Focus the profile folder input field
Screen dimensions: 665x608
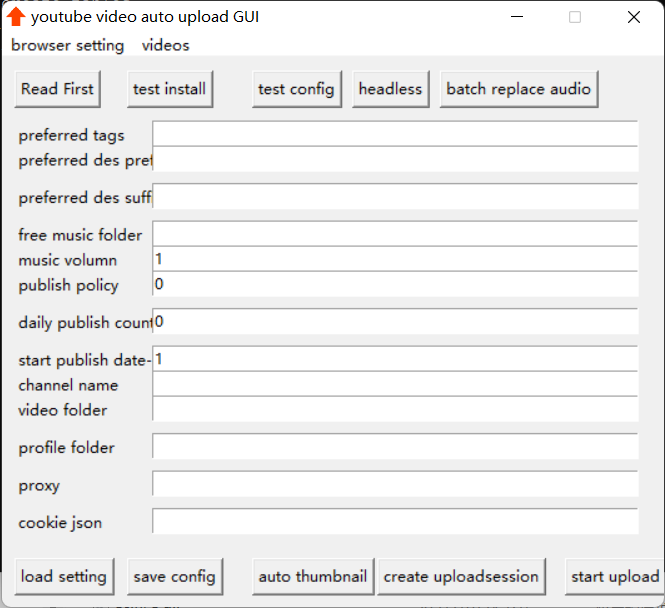(395, 446)
